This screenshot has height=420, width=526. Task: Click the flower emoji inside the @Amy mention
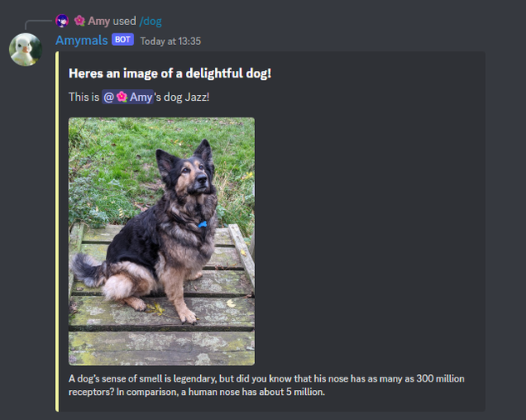(x=122, y=97)
